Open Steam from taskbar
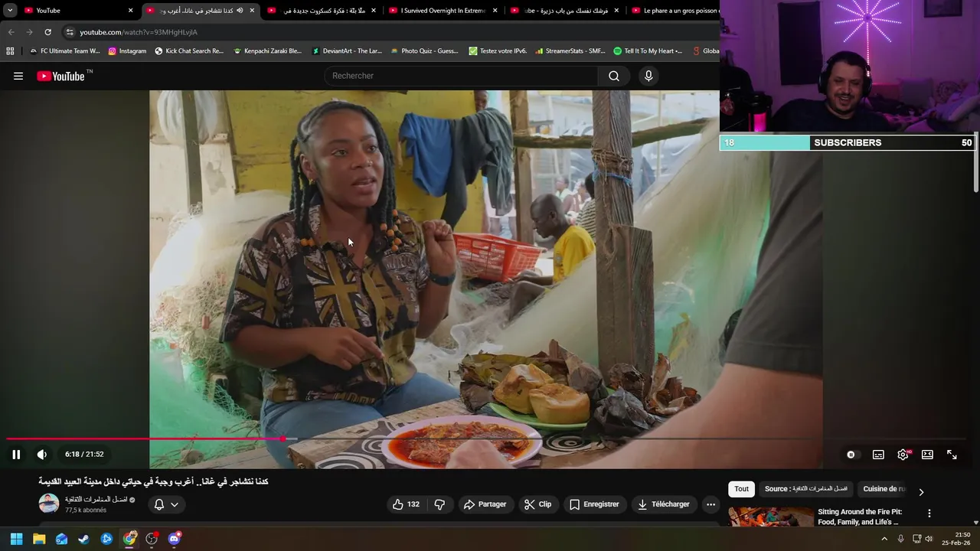 pyautogui.click(x=84, y=539)
